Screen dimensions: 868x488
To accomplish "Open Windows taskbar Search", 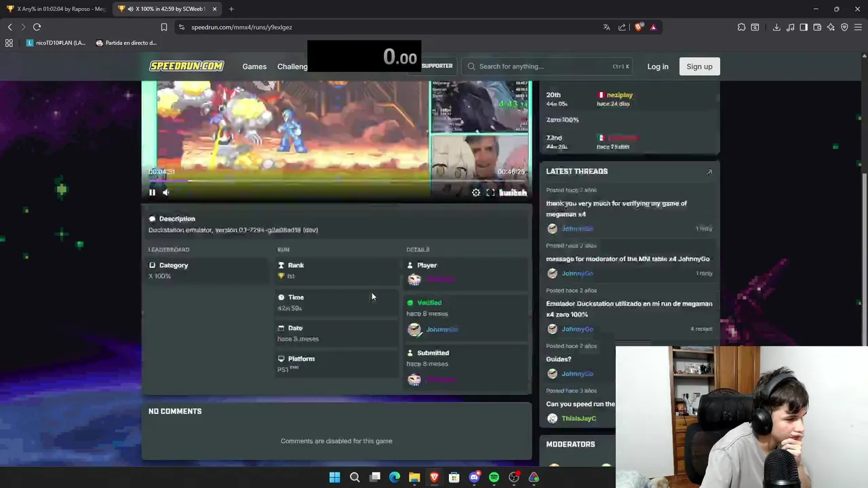I will (355, 477).
